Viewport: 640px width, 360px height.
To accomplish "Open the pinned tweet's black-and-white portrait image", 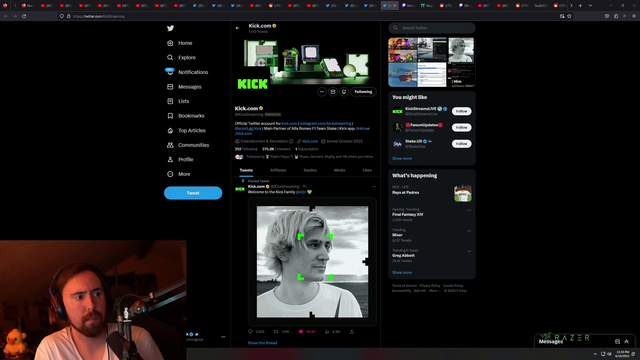I will click(312, 262).
